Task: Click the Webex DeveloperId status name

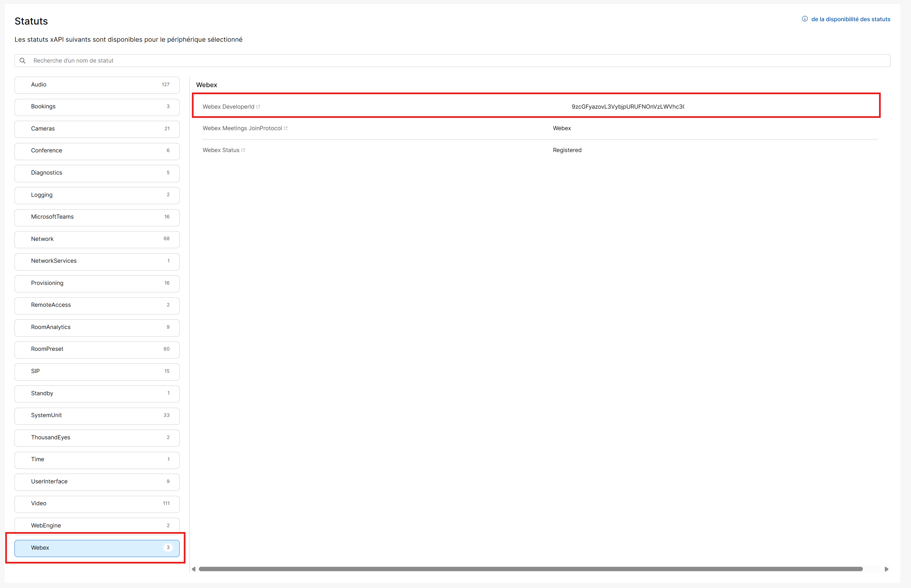Action: (228, 107)
